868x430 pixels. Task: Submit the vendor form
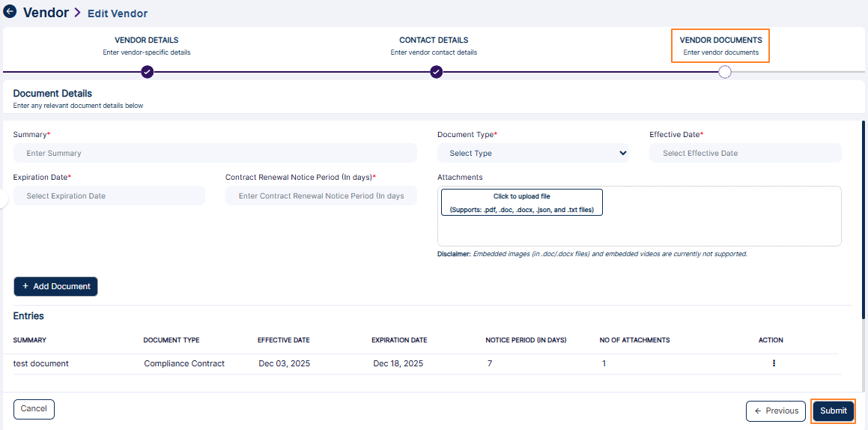click(833, 411)
